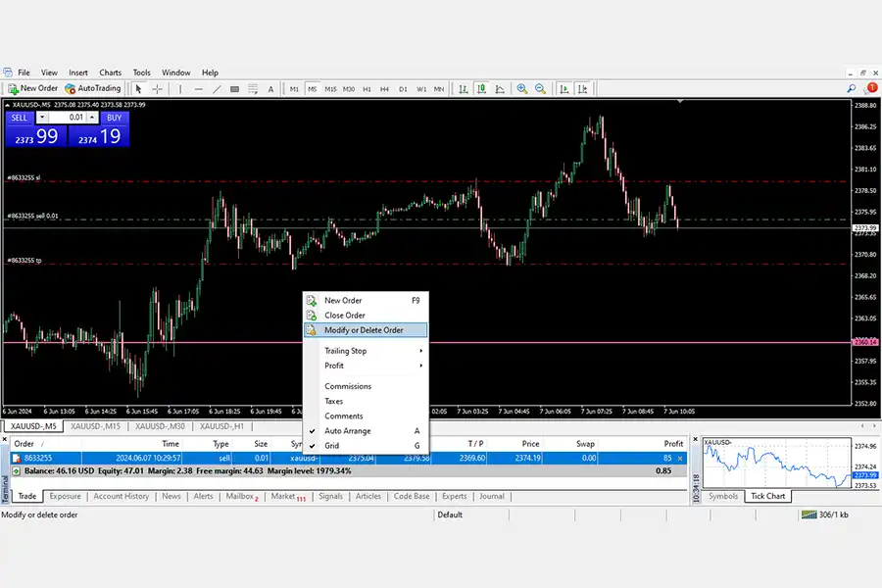Open the File menu
Image resolution: width=882 pixels, height=588 pixels.
(24, 73)
